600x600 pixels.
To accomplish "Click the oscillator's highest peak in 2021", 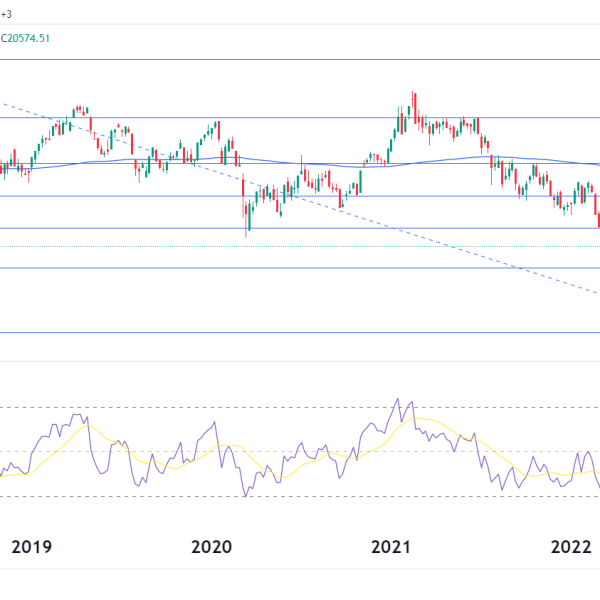I will click(x=397, y=399).
